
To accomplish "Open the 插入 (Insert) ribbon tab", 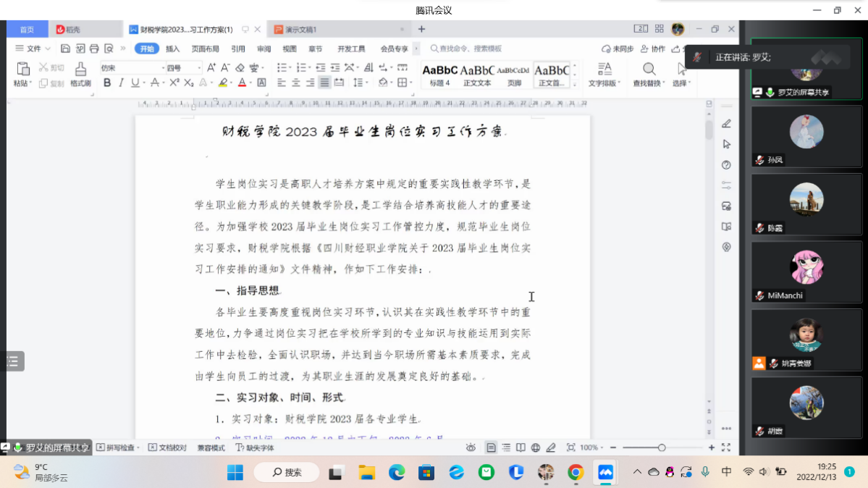I will (x=172, y=49).
